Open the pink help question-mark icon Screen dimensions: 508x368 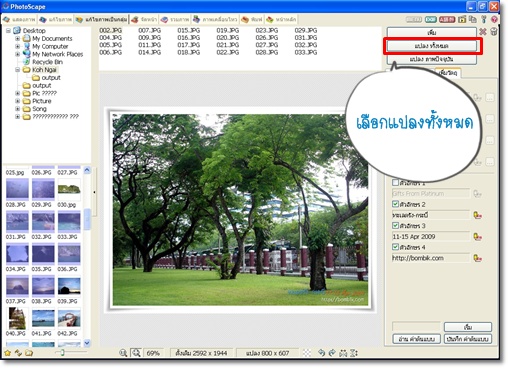coord(494,20)
